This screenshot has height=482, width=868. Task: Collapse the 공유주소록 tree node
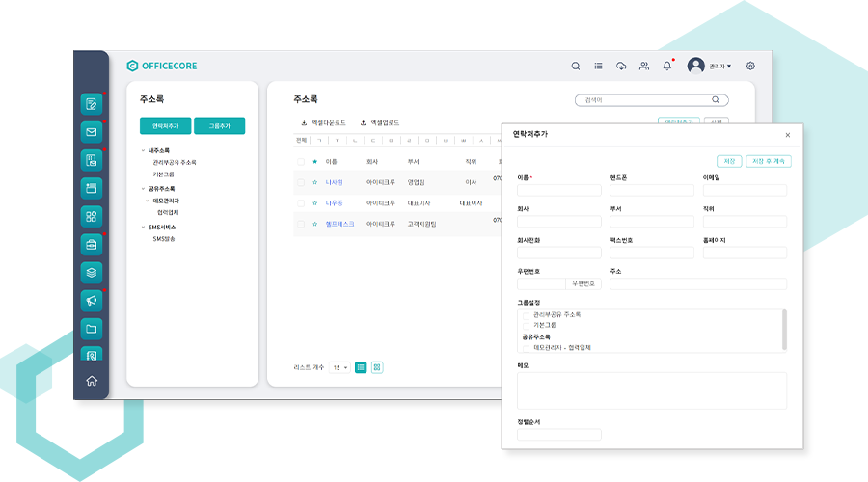click(x=143, y=189)
